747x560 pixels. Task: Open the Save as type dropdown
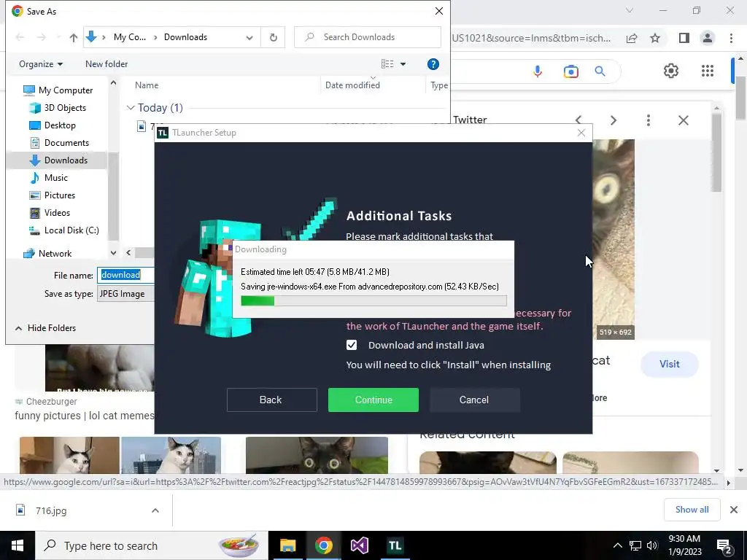tap(125, 294)
